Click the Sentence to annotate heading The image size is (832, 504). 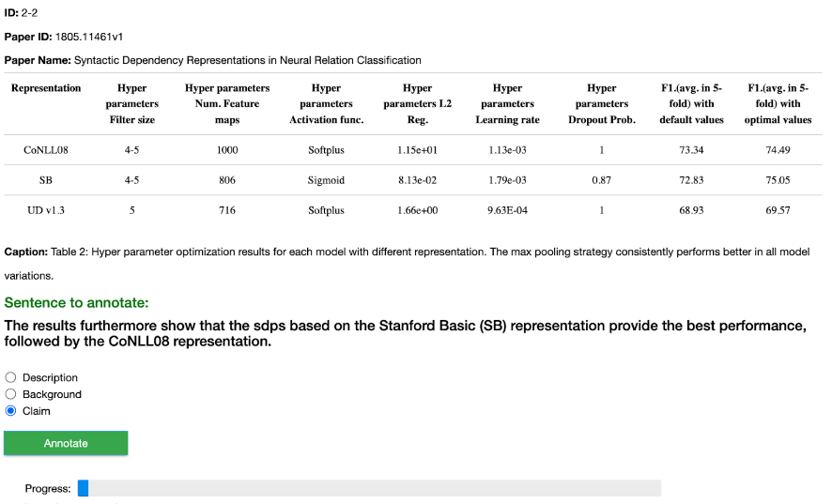click(x=76, y=302)
